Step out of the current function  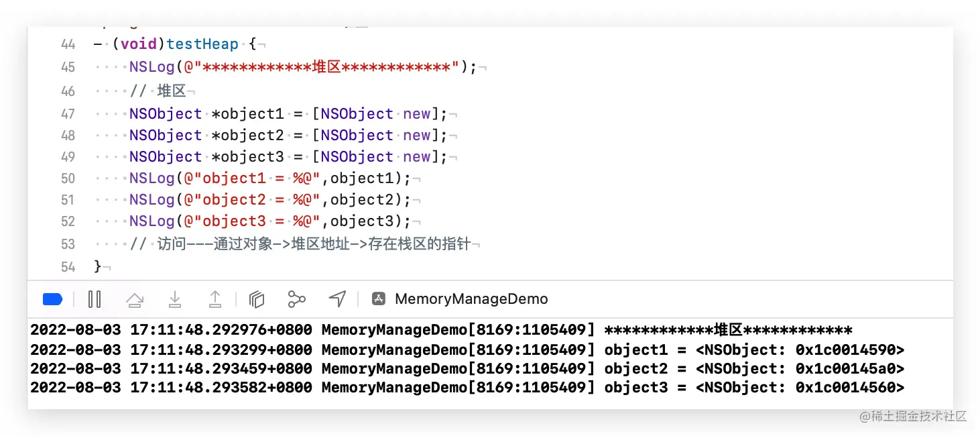click(215, 299)
